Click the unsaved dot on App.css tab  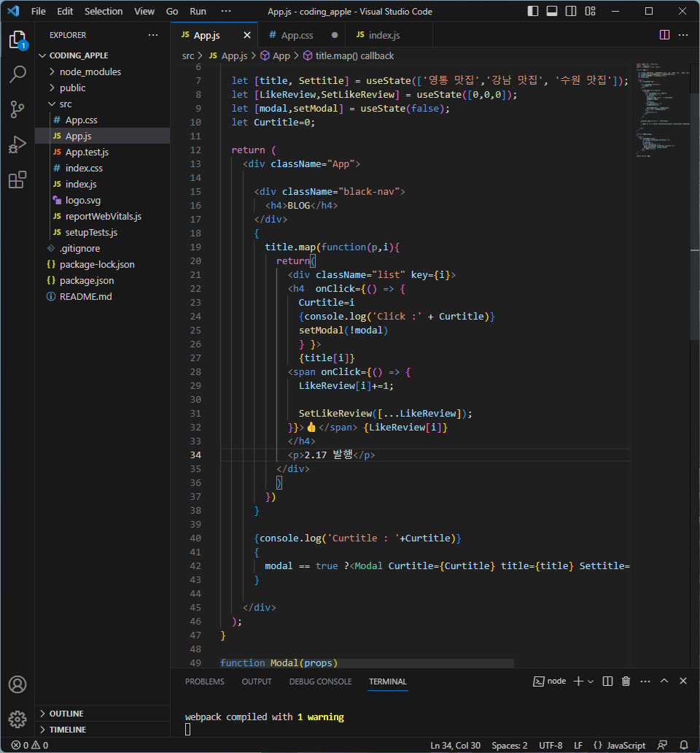click(x=335, y=35)
